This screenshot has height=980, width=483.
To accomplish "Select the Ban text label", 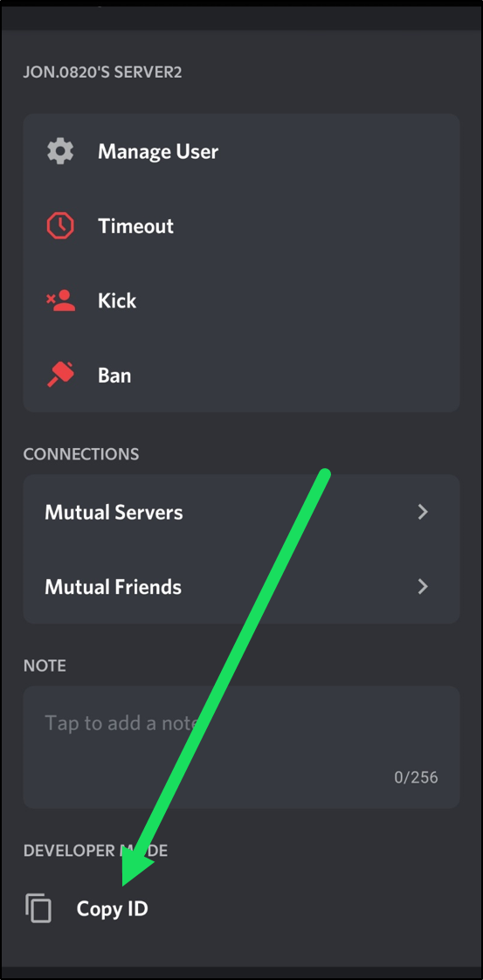I will [114, 375].
